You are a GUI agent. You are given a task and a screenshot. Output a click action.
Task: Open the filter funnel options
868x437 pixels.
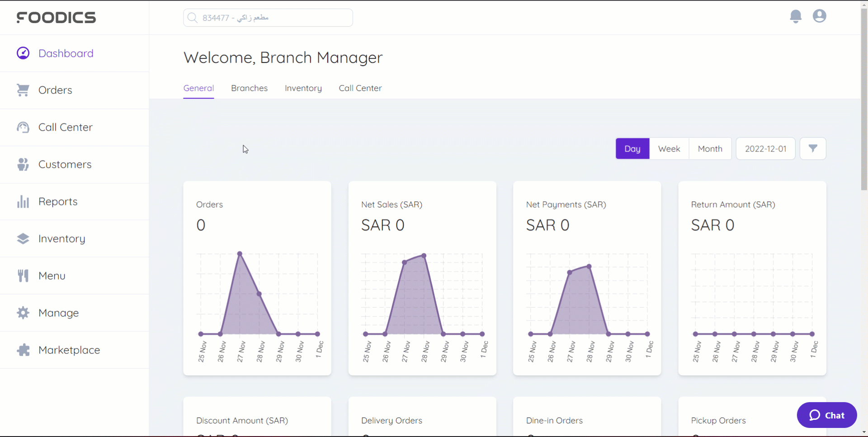[812, 148]
